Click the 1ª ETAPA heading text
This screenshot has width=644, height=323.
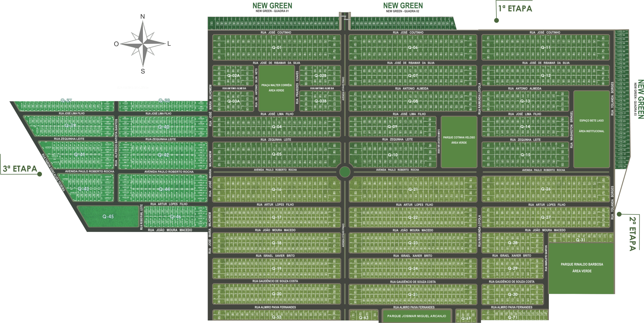coord(515,9)
